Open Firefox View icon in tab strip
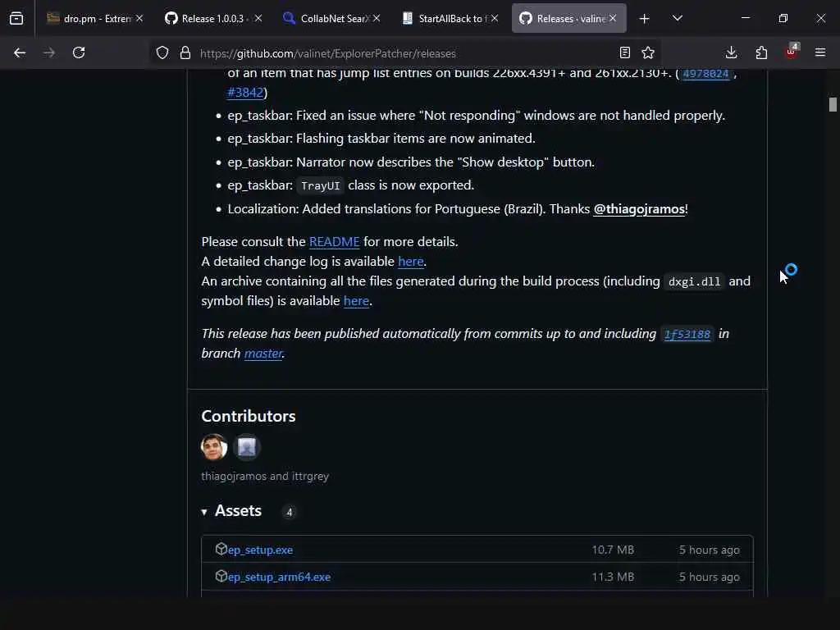This screenshot has height=630, width=840. click(16, 18)
